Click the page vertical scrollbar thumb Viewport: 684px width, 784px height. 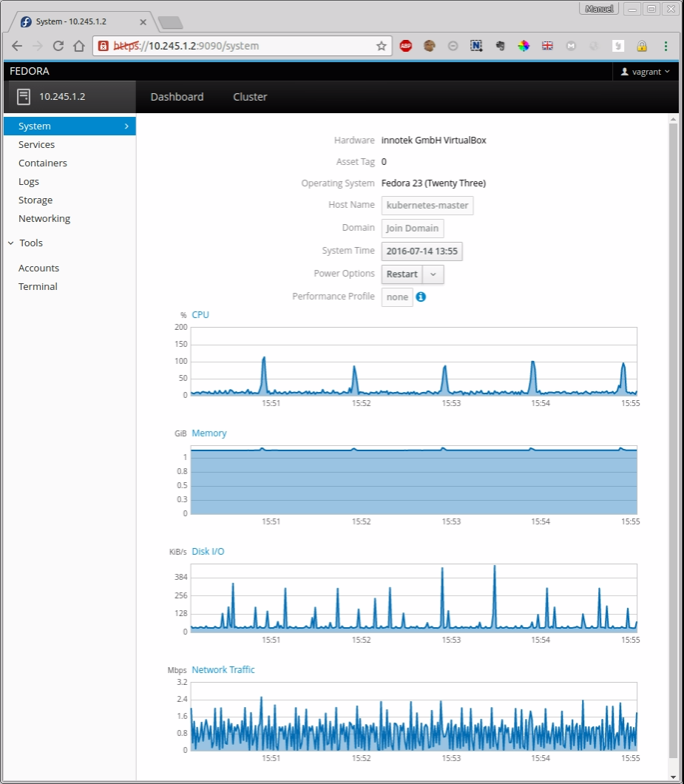[673, 441]
